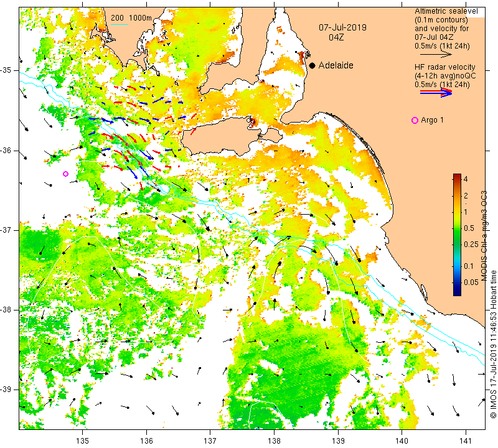Click the cyan bathymetry legend line
498x448 pixels.
point(120,24)
